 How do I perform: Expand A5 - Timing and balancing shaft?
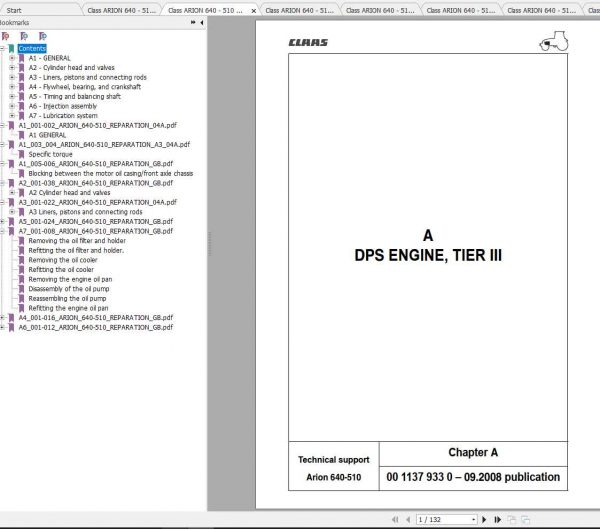12,96
